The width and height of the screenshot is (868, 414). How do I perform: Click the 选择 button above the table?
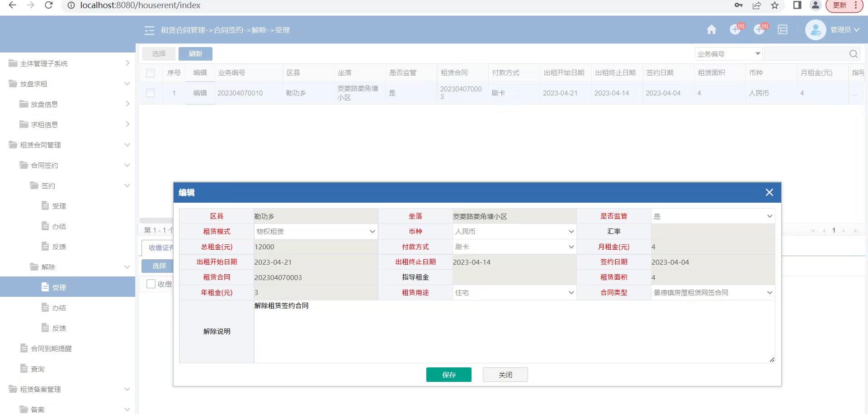click(159, 53)
